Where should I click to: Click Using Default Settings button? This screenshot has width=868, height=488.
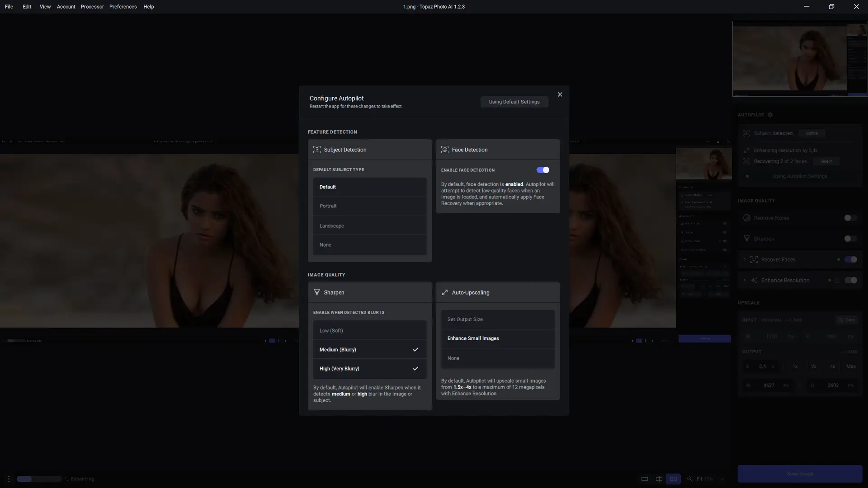(514, 102)
